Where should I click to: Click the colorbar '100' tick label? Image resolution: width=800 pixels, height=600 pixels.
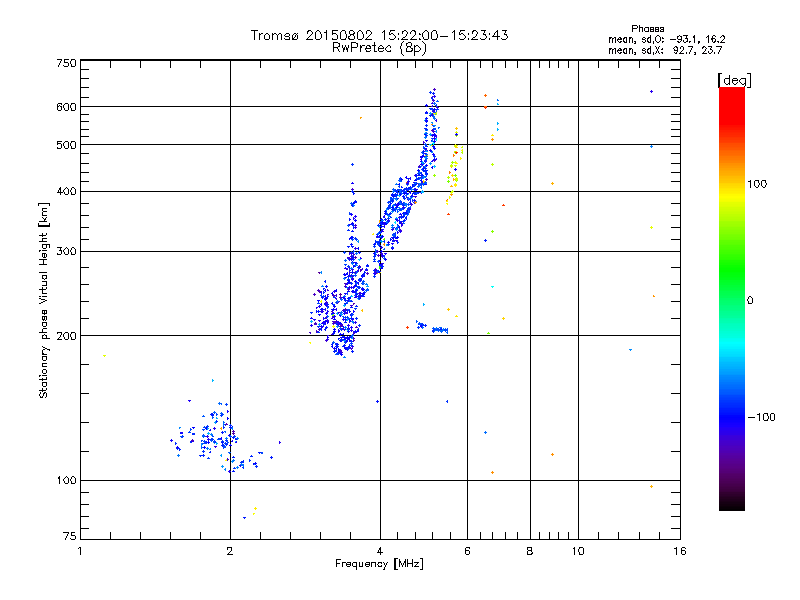[x=757, y=184]
